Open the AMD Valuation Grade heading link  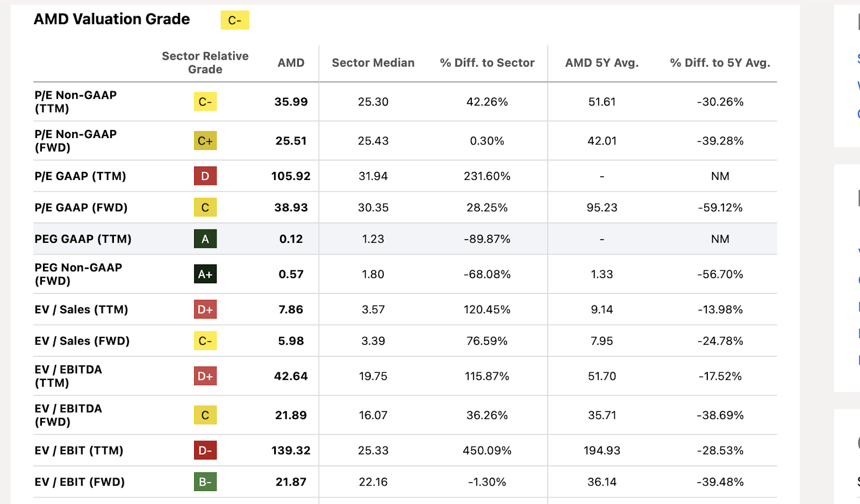tap(111, 19)
